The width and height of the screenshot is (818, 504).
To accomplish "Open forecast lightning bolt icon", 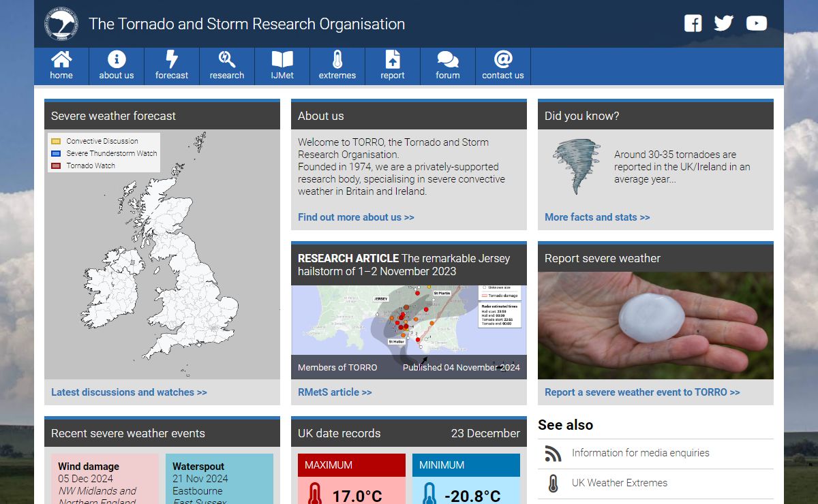I will (x=172, y=59).
